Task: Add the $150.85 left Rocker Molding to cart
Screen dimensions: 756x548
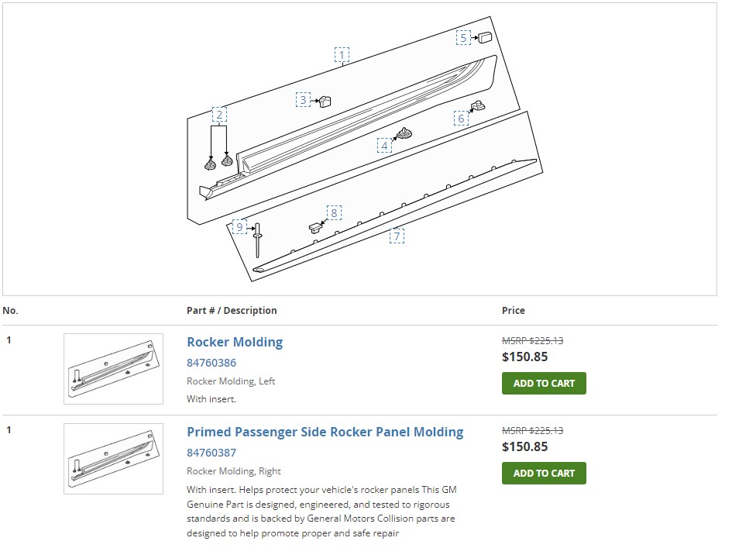Action: (x=544, y=383)
